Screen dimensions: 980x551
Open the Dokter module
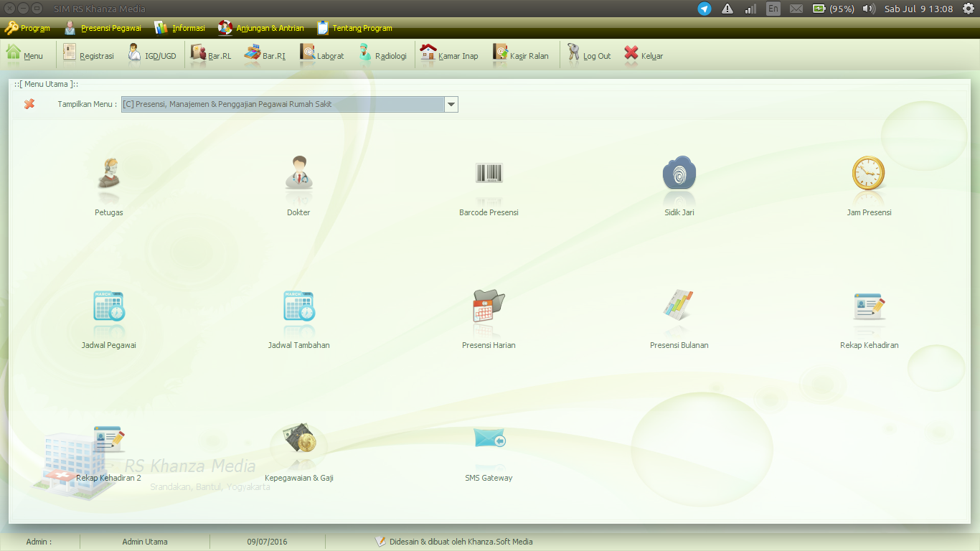click(x=298, y=183)
